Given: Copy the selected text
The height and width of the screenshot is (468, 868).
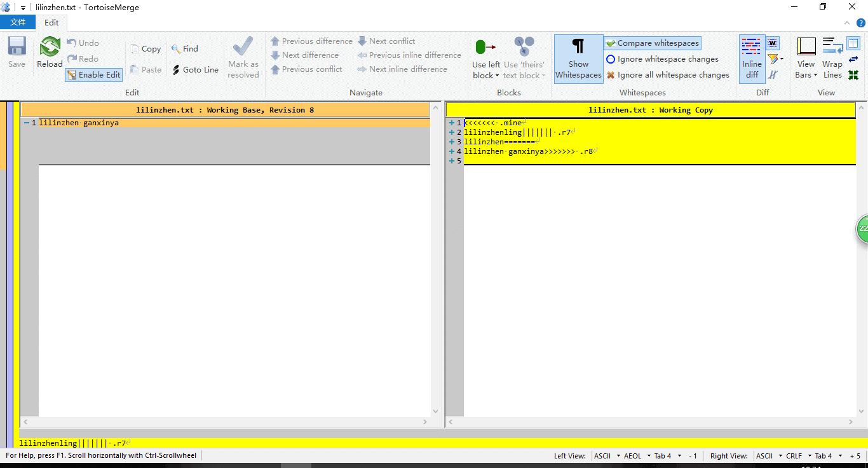Looking at the screenshot, I should pyautogui.click(x=146, y=49).
